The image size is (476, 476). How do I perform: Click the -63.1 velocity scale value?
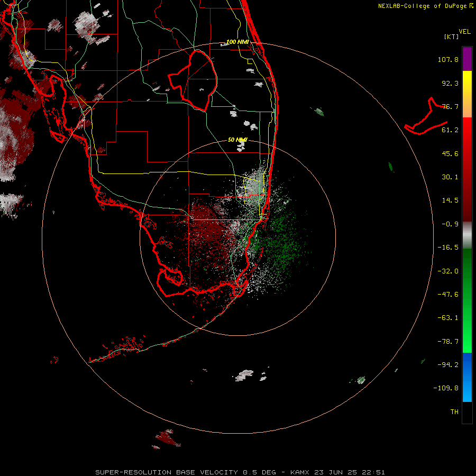[448, 318]
